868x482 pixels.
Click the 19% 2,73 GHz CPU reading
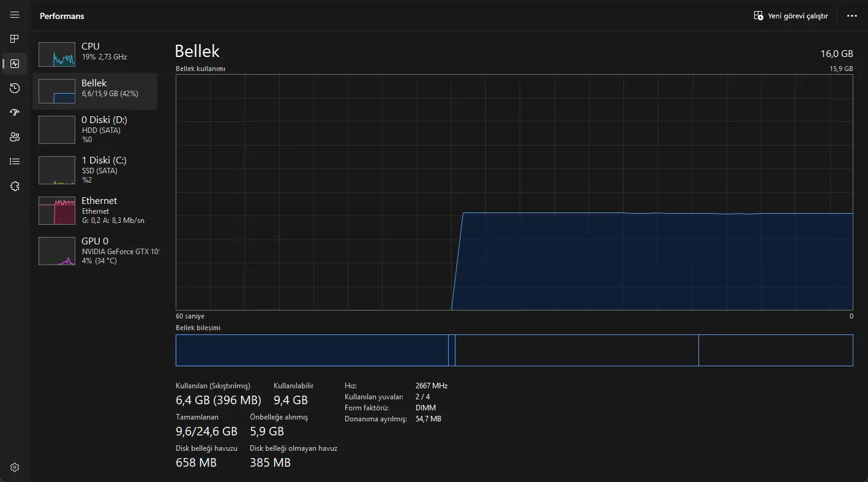(104, 57)
